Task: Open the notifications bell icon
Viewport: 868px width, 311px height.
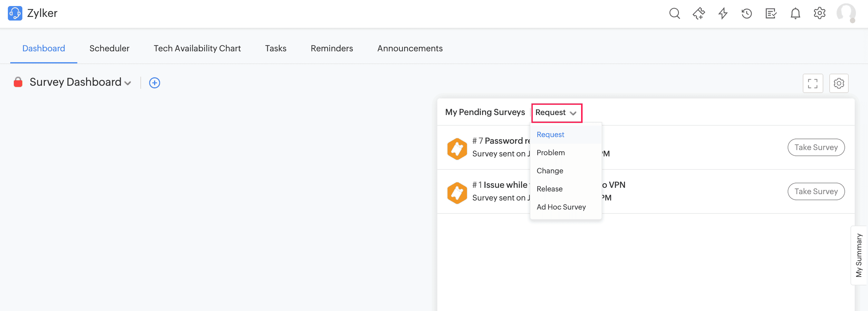Action: tap(795, 14)
